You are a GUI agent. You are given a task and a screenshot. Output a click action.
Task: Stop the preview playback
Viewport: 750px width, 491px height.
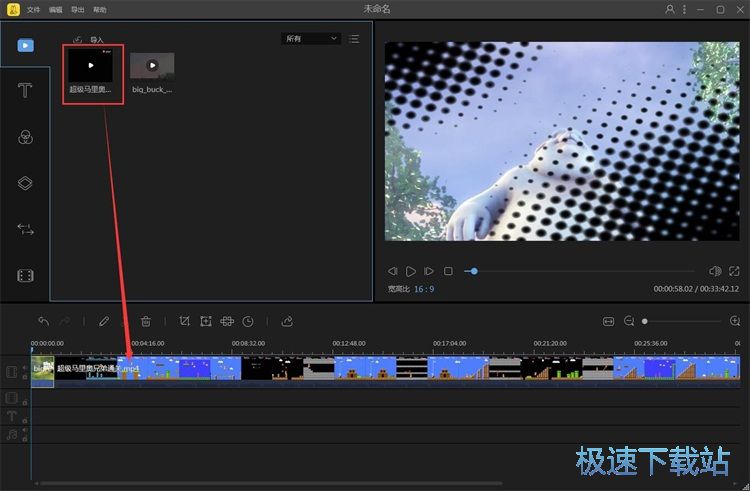coord(448,271)
